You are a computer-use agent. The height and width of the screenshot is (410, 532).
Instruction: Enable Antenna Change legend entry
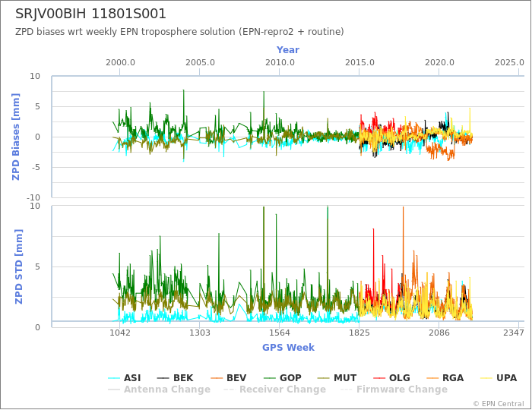tap(159, 389)
